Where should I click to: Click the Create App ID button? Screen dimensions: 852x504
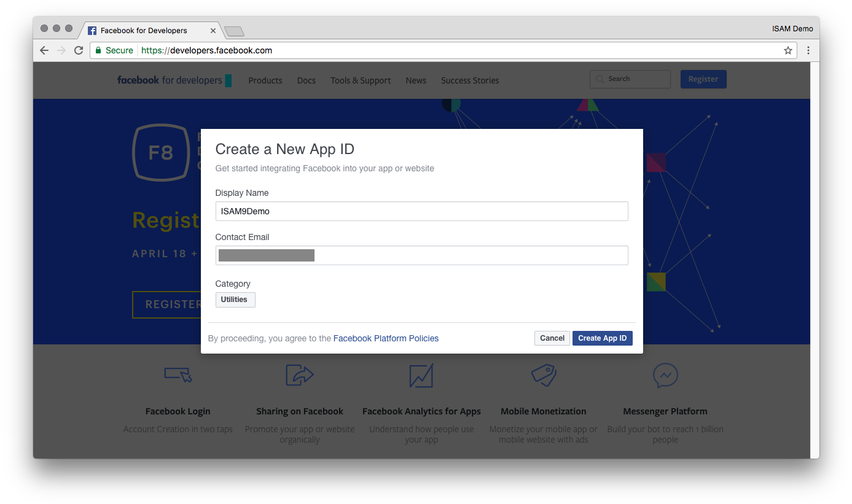[603, 338]
